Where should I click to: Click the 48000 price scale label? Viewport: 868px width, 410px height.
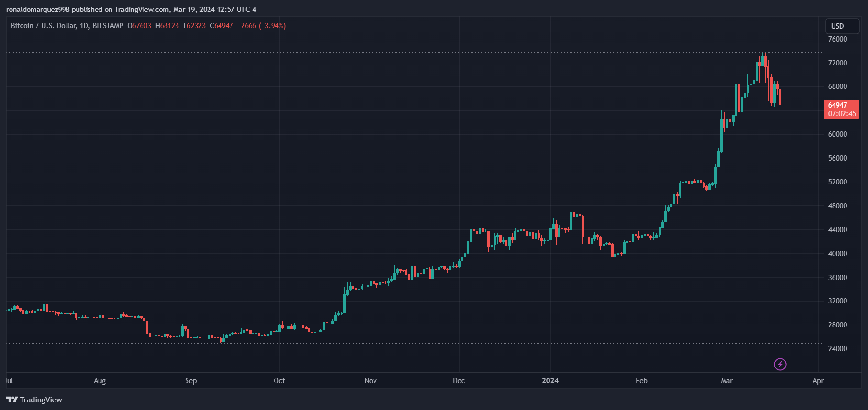pos(837,206)
